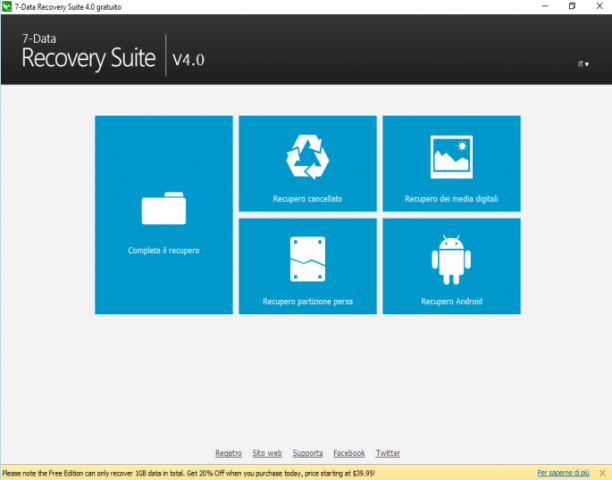Select the Recupero dei media digitali label

(452, 199)
